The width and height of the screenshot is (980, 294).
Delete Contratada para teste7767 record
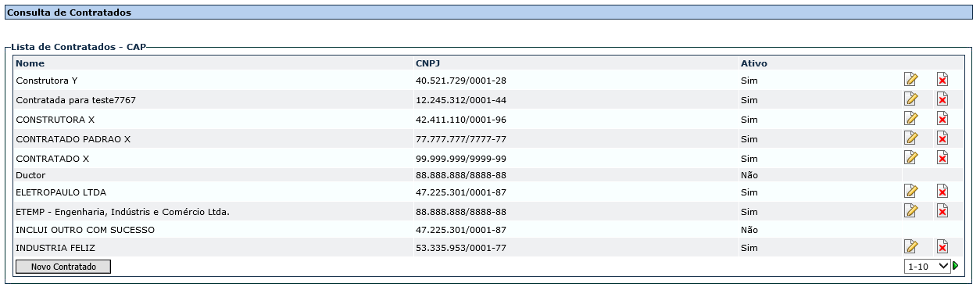(942, 99)
